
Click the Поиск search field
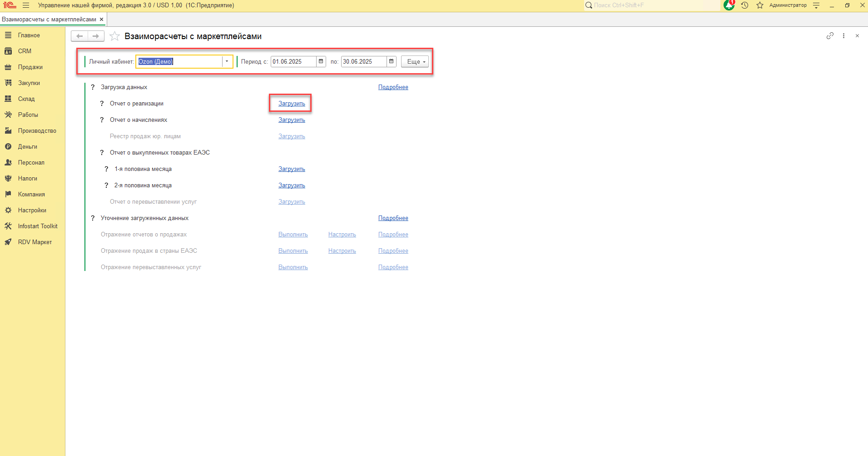(x=652, y=5)
